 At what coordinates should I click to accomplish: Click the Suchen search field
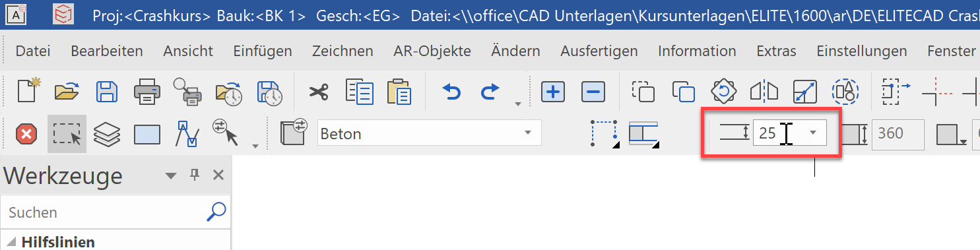click(x=106, y=212)
